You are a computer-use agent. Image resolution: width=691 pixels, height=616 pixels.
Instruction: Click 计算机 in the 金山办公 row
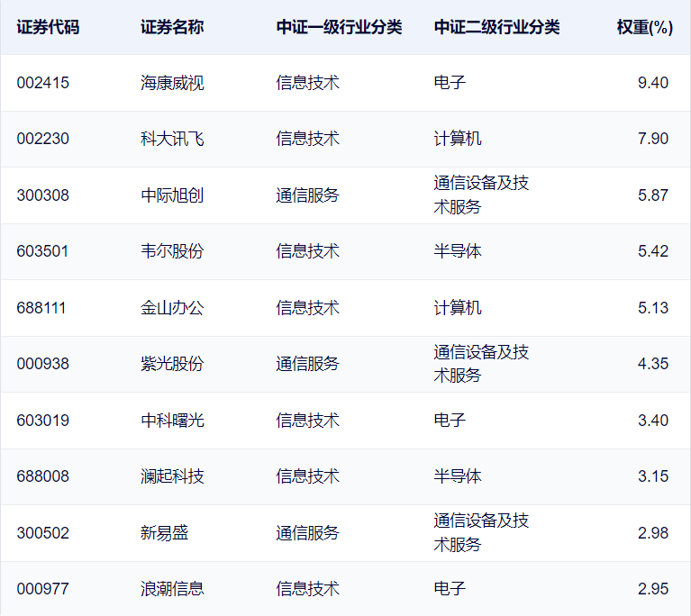coord(458,308)
